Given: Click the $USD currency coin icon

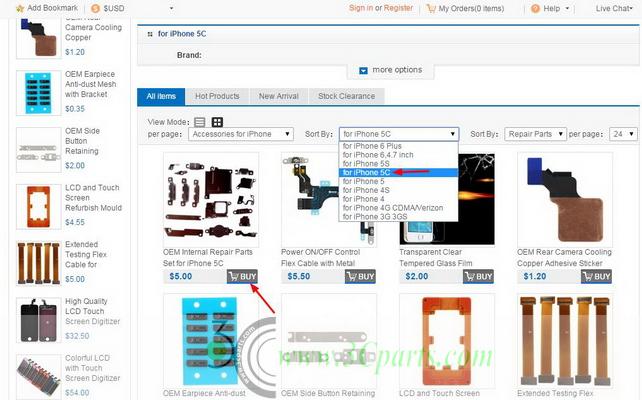Looking at the screenshot, I should point(95,8).
